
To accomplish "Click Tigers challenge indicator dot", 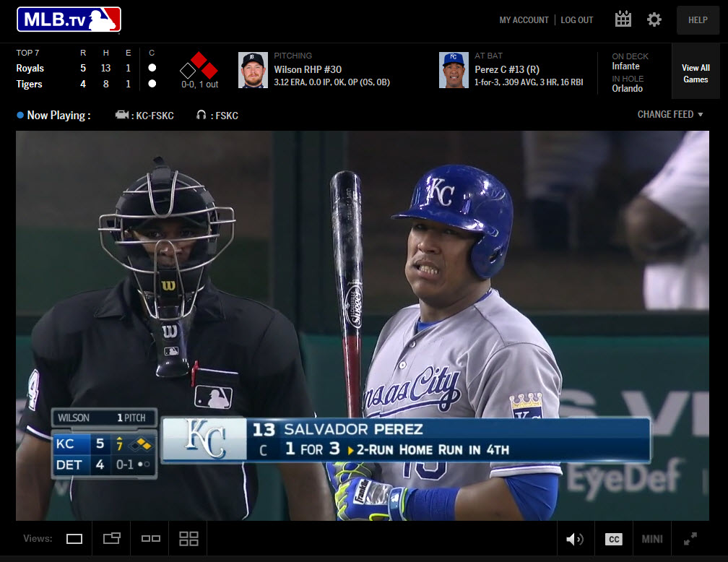I will [152, 84].
